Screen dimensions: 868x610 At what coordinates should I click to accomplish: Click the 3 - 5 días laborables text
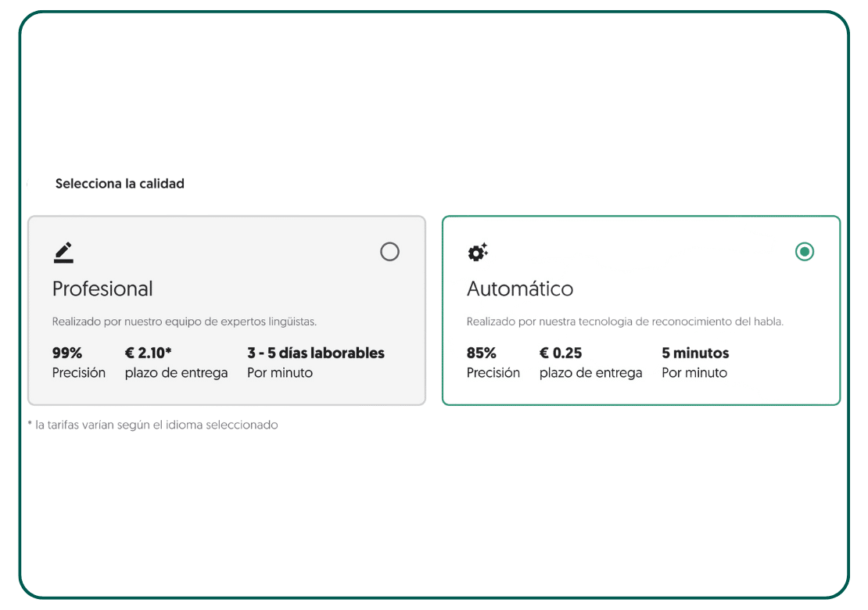point(316,353)
